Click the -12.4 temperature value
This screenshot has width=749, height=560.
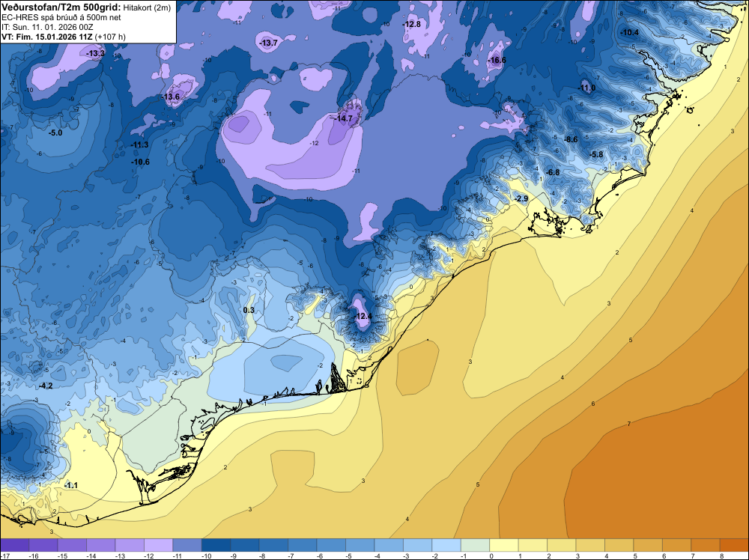tap(363, 317)
